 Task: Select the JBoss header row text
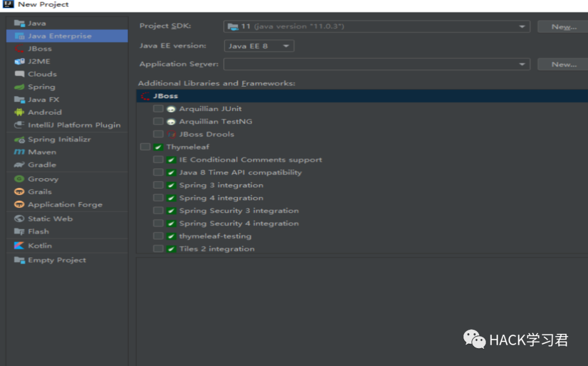(x=166, y=96)
